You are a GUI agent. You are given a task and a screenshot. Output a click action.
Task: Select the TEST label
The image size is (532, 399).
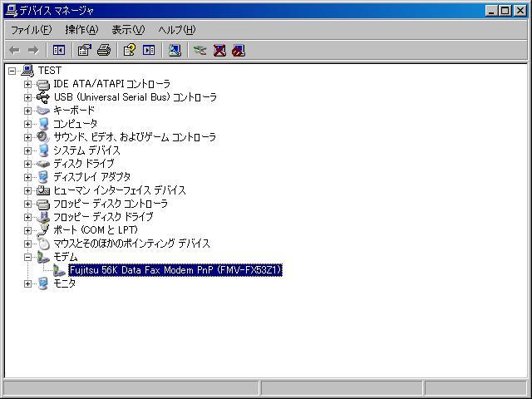point(50,71)
